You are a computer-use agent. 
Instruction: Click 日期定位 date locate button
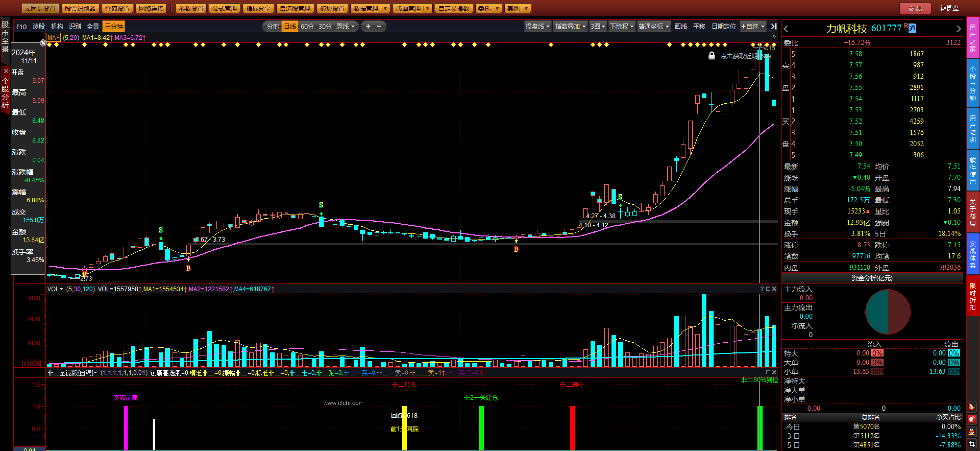[x=724, y=26]
